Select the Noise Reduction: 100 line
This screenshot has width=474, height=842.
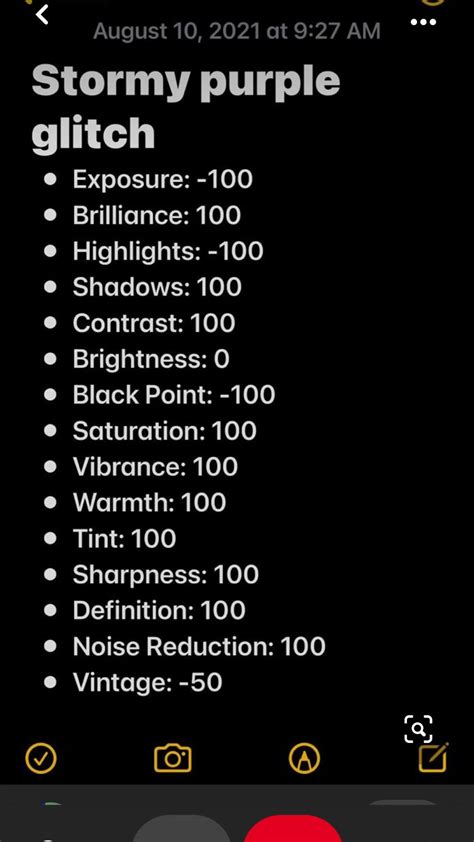(x=199, y=646)
